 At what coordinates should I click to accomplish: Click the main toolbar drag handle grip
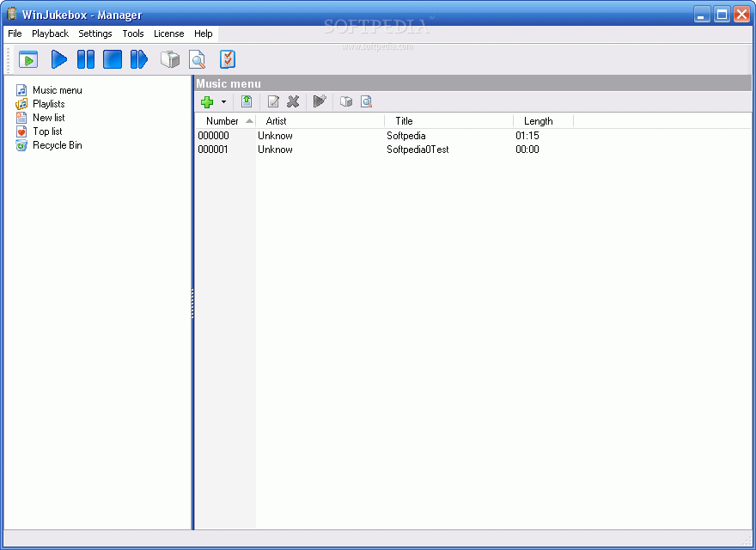[9, 60]
